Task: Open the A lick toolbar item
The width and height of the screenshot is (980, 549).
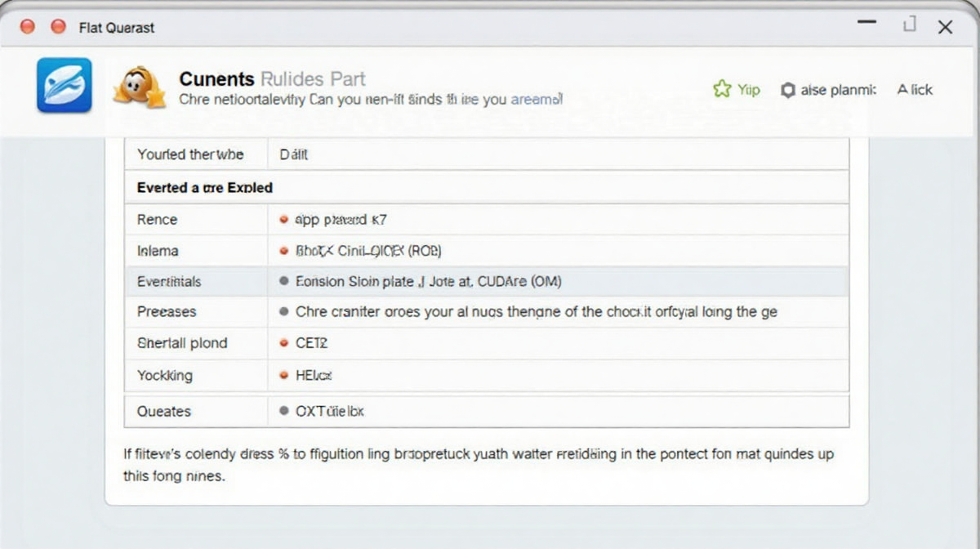Action: pyautogui.click(x=915, y=90)
